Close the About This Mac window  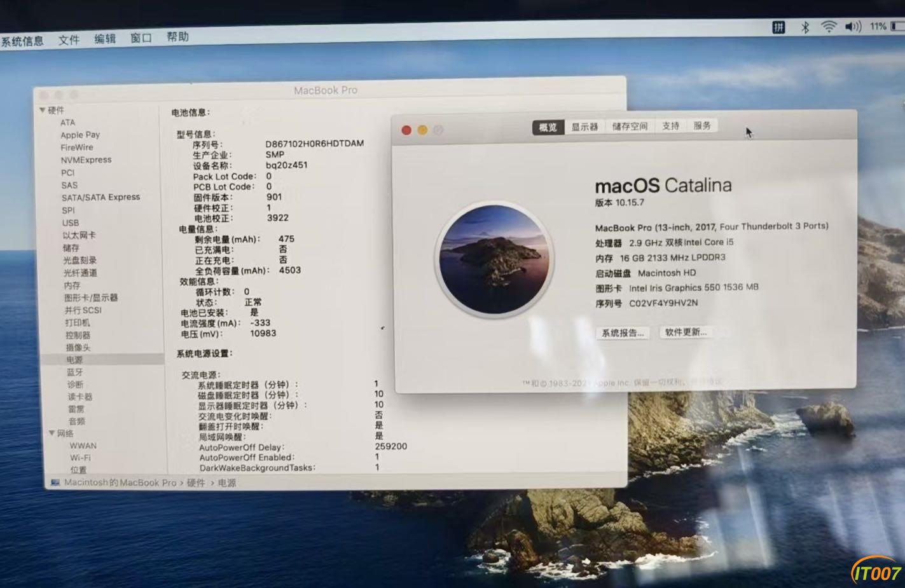click(x=406, y=130)
